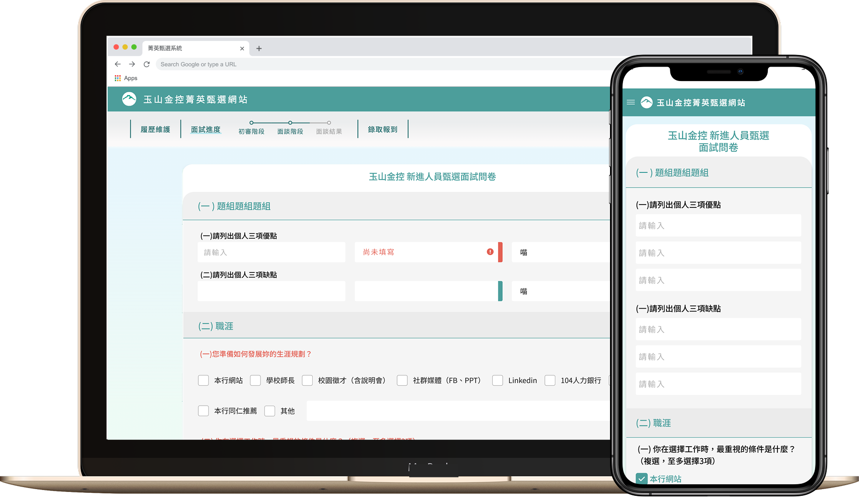Screen dimensions: 859x504
Task: Enable the 學校師長 checkbox
Action: coord(255,381)
